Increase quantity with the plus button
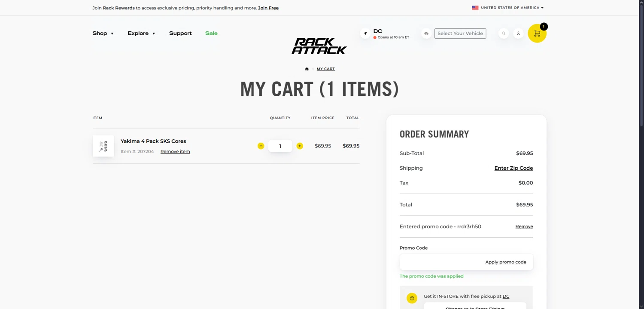Image resolution: width=644 pixels, height=309 pixels. [x=300, y=146]
